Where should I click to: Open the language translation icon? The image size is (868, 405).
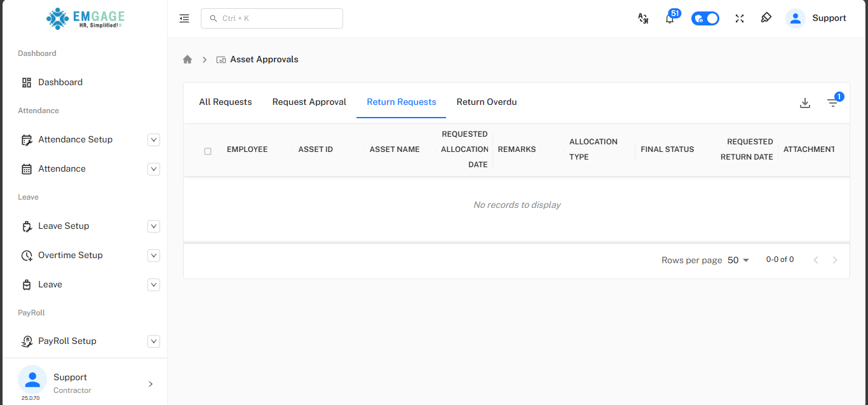tap(643, 18)
